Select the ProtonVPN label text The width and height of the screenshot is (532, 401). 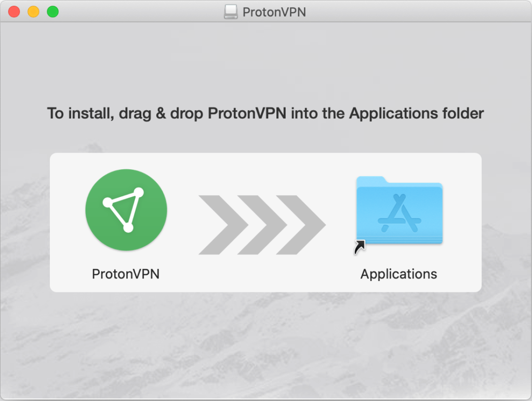[126, 274]
